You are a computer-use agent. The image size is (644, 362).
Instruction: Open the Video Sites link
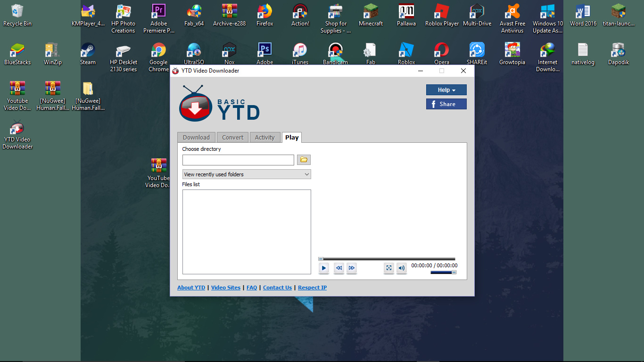226,288
